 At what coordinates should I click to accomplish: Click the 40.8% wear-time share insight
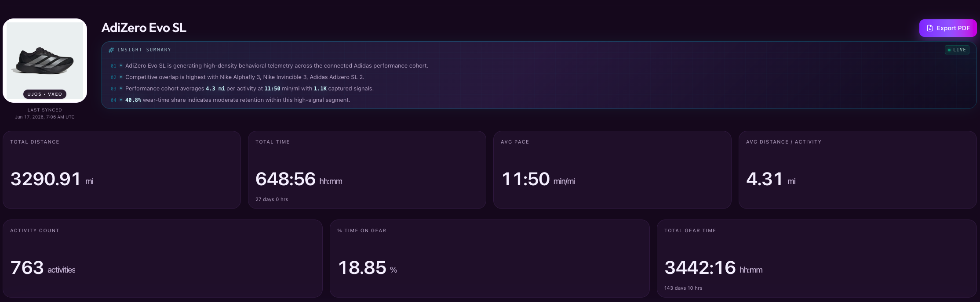[x=237, y=100]
